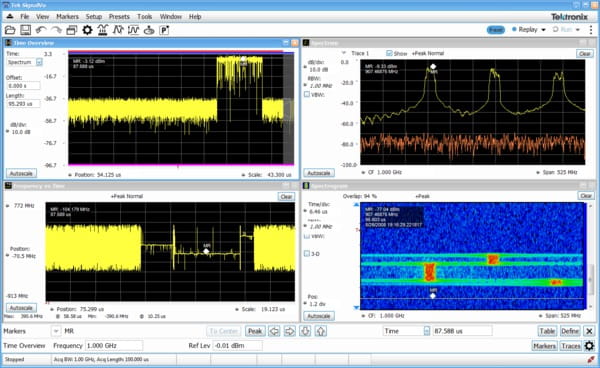Image resolution: width=600 pixels, height=368 pixels.
Task: Open the Trace 1 selector dropdown
Action: [344, 53]
